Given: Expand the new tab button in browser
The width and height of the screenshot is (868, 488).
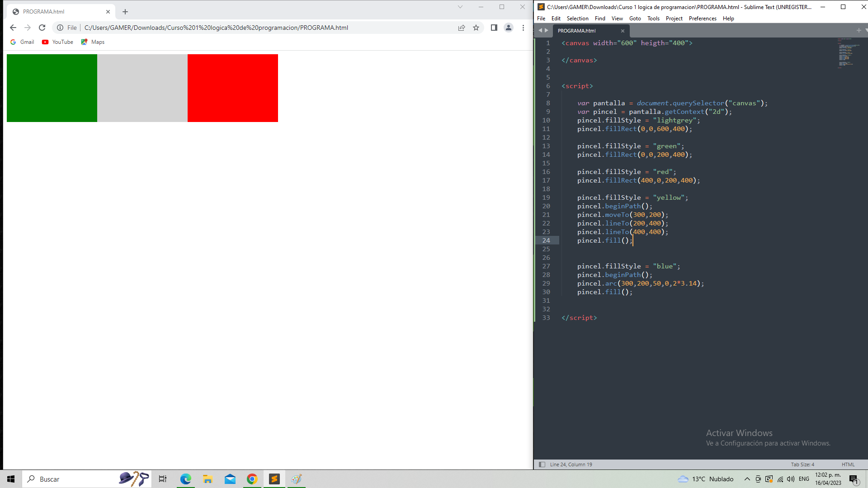Looking at the screenshot, I should 125,11.
